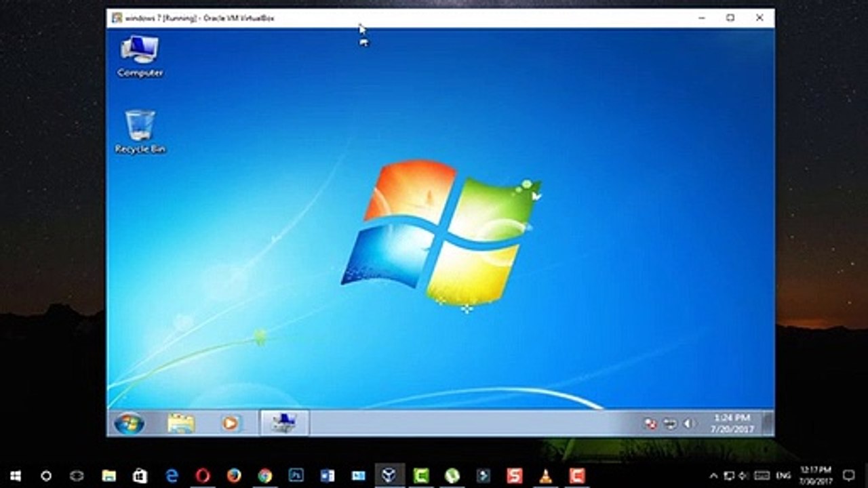This screenshot has width=868, height=488.
Task: Launch Google Chrome from host taskbar
Action: 265,476
